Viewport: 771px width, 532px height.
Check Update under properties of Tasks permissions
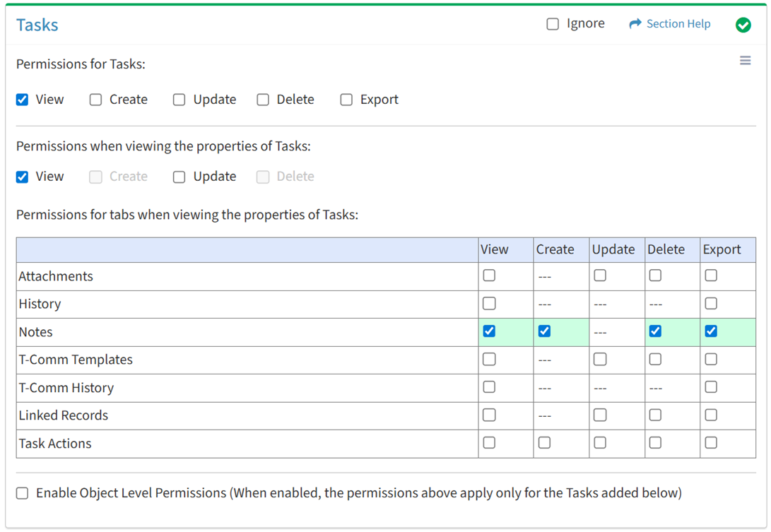click(179, 177)
